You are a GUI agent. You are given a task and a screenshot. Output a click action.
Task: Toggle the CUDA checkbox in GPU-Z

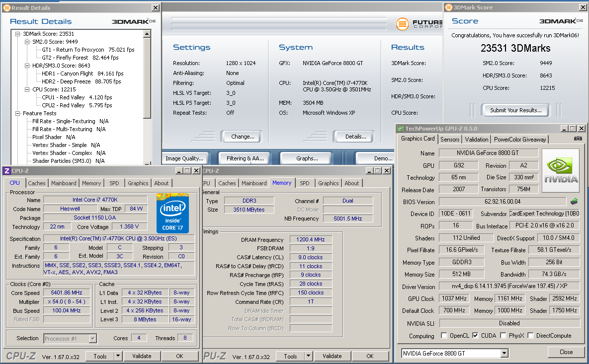coord(475,335)
